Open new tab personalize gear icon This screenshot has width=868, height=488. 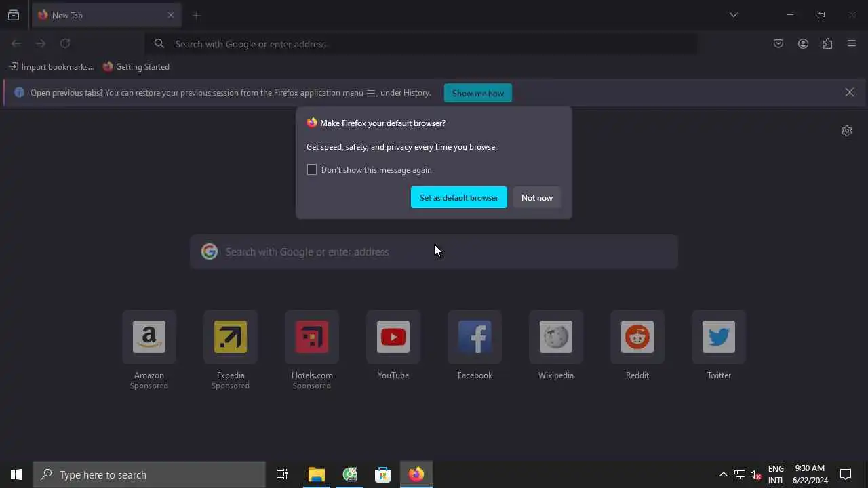(846, 131)
